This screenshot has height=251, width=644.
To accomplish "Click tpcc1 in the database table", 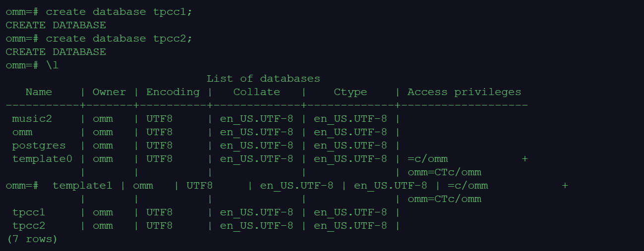I will pos(29,212).
